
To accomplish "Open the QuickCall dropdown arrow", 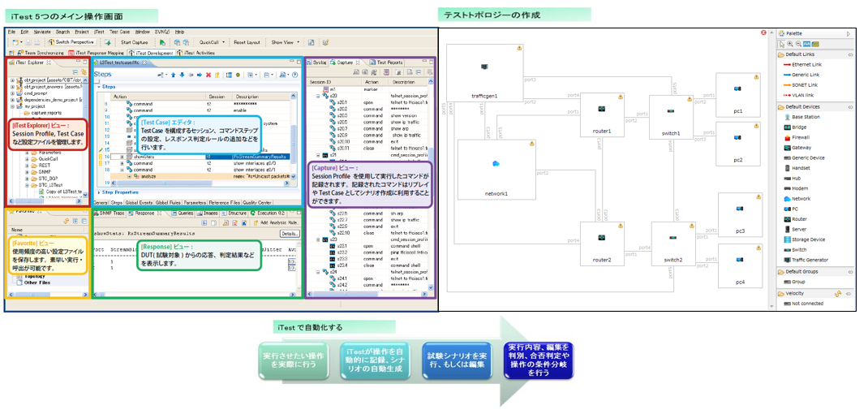I will [x=224, y=42].
